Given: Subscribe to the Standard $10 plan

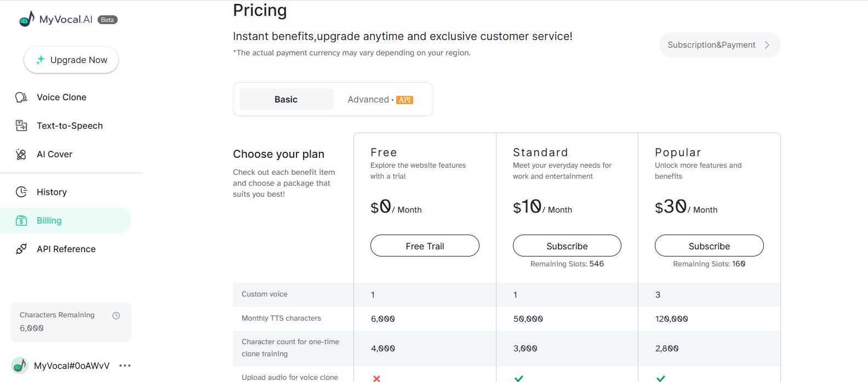Looking at the screenshot, I should point(567,246).
